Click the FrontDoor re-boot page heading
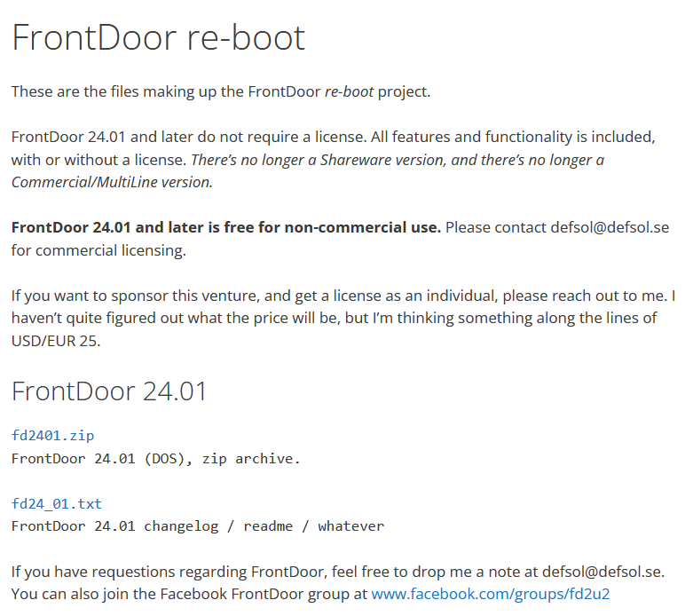This screenshot has height=616, width=693. [x=158, y=37]
